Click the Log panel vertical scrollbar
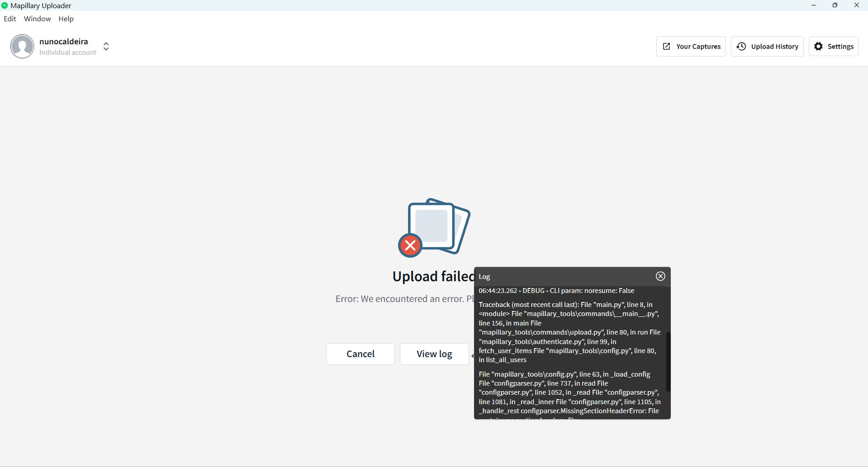 [x=668, y=362]
